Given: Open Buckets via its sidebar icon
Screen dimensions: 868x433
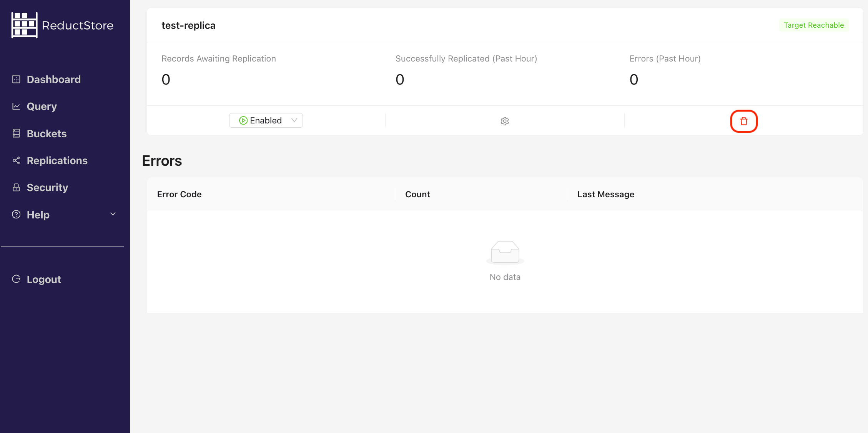Looking at the screenshot, I should click(16, 133).
